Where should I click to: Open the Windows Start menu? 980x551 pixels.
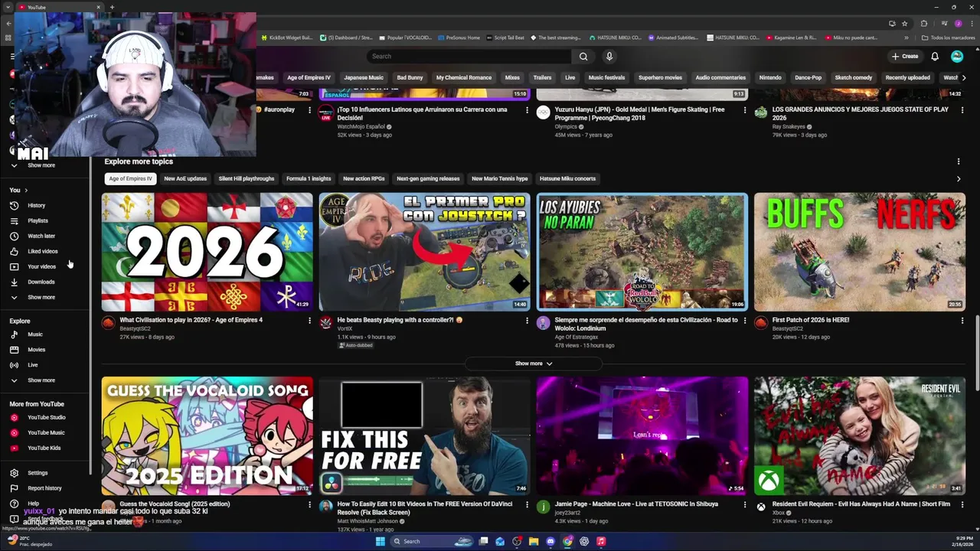pos(381,541)
